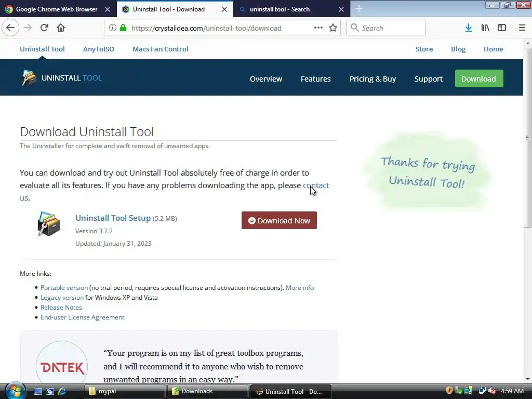Click the green padlock security icon
Viewport: 532px width, 399px height.
tap(123, 28)
